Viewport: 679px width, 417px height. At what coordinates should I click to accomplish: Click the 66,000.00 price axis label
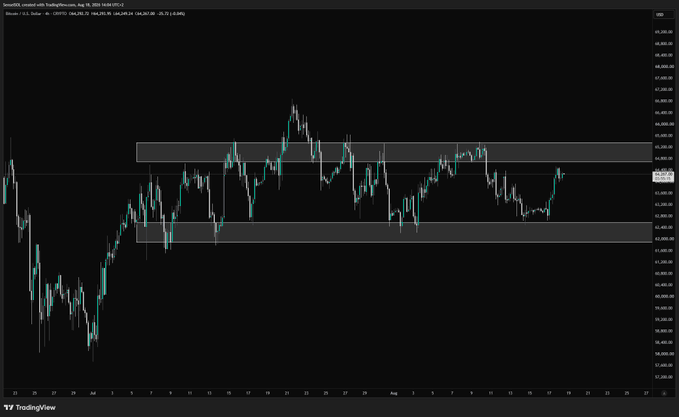click(x=664, y=124)
